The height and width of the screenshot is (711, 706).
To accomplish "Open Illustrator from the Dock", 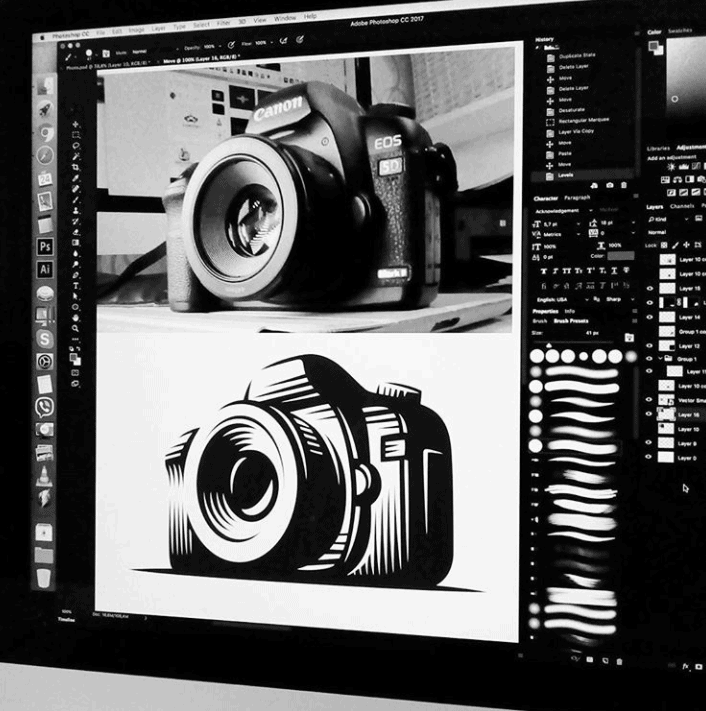I will click(44, 269).
